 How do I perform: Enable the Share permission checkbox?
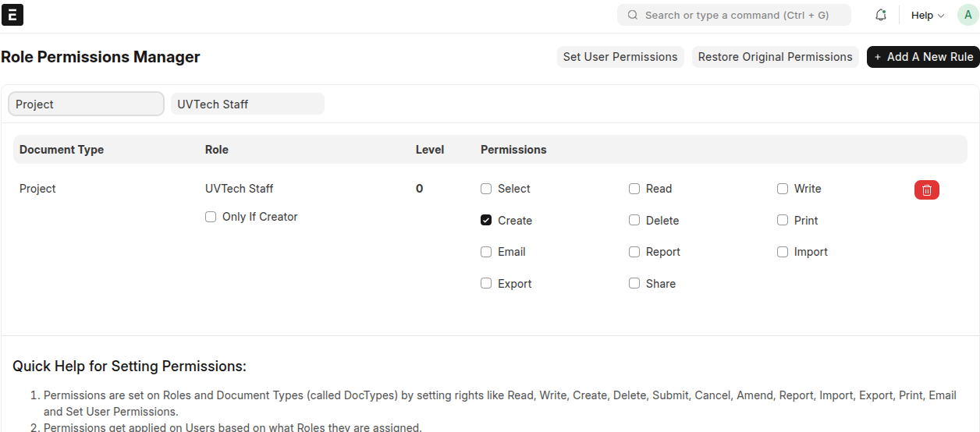tap(634, 284)
